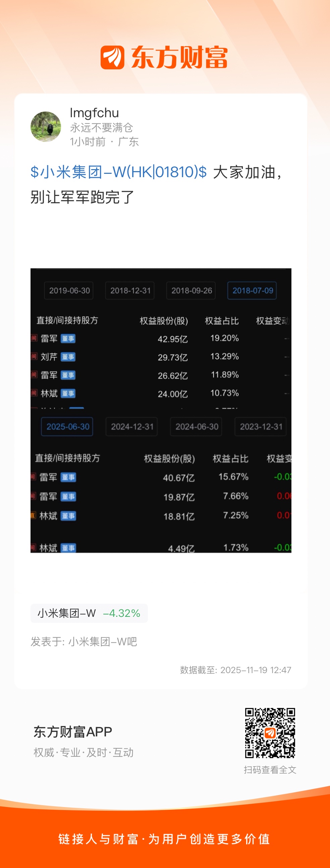Click 林斌 in the 10.73% row

pyautogui.click(x=49, y=393)
